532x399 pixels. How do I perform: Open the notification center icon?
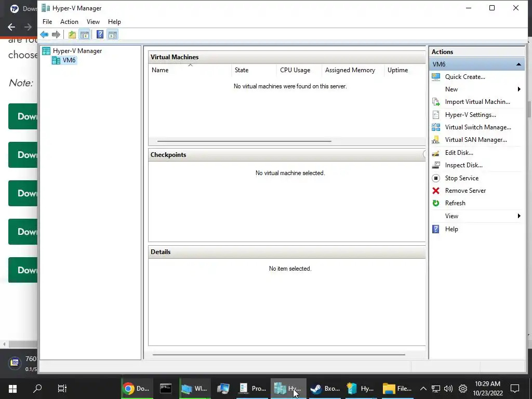click(x=515, y=389)
